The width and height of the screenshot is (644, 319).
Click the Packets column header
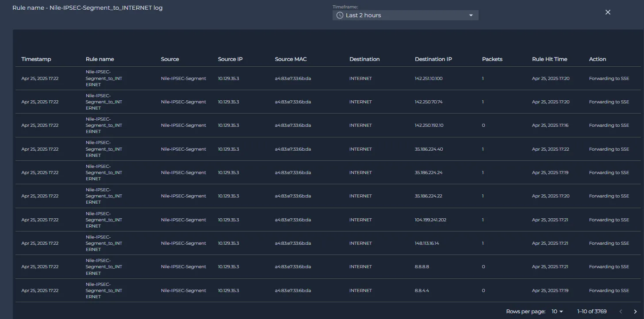[x=492, y=59]
